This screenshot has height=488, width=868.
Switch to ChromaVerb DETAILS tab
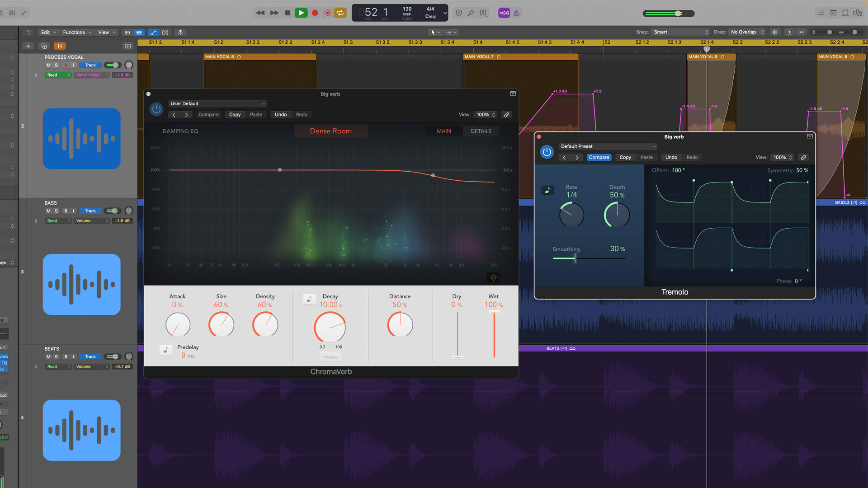click(481, 131)
